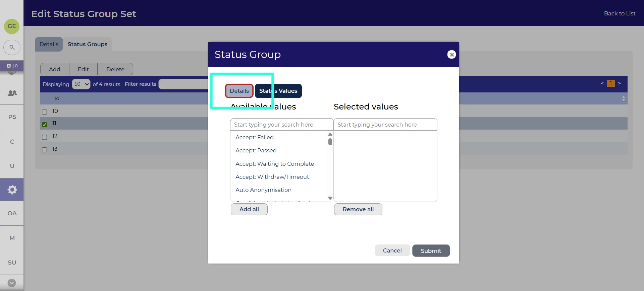Tick the checkbox for row 10
This screenshot has width=644, height=291.
pos(44,112)
